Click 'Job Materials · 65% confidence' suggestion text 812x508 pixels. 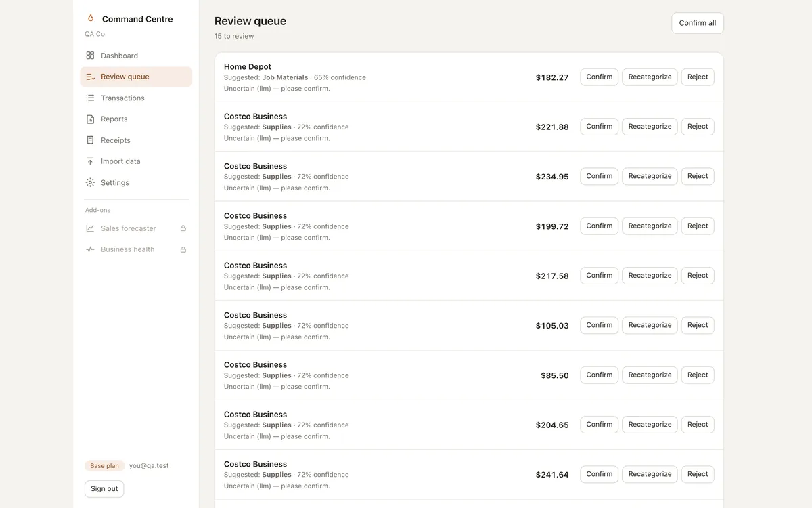point(314,77)
